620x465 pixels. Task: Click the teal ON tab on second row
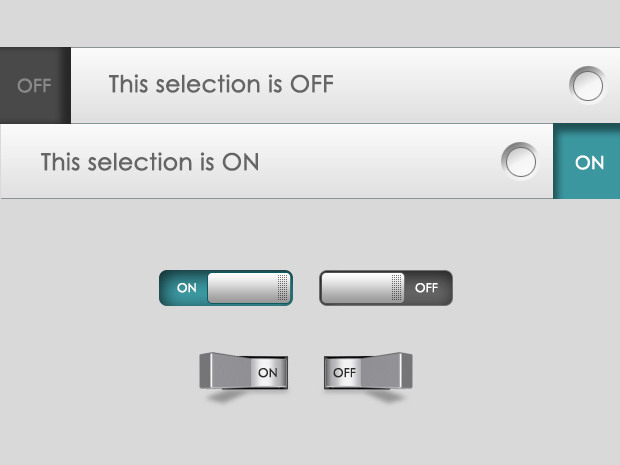[x=588, y=162]
